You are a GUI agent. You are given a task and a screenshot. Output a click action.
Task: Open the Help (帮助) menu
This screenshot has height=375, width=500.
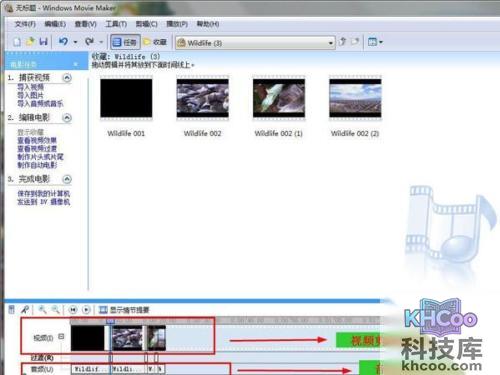[208, 24]
